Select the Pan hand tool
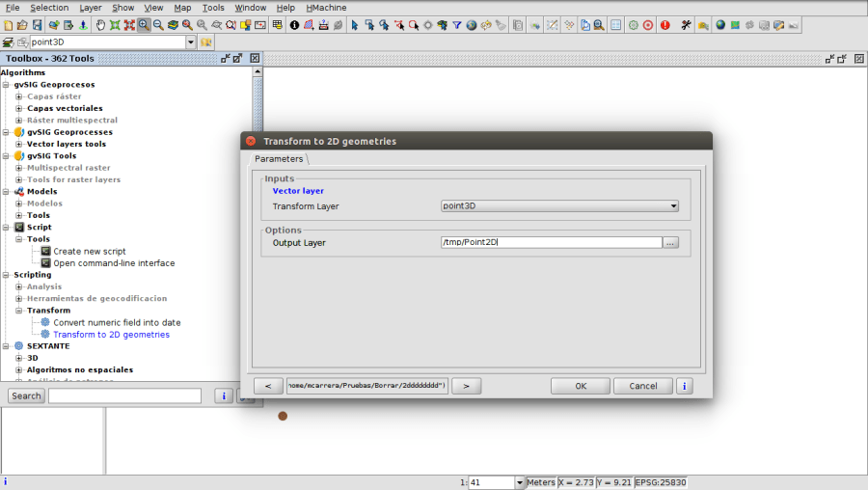 coord(100,25)
